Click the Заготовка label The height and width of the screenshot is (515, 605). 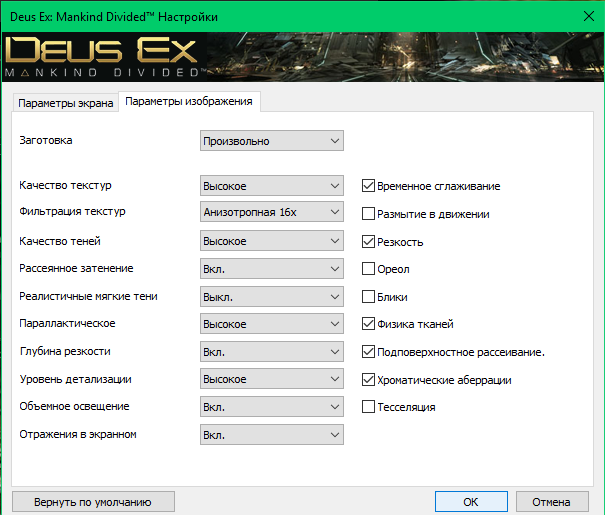pyautogui.click(x=46, y=140)
